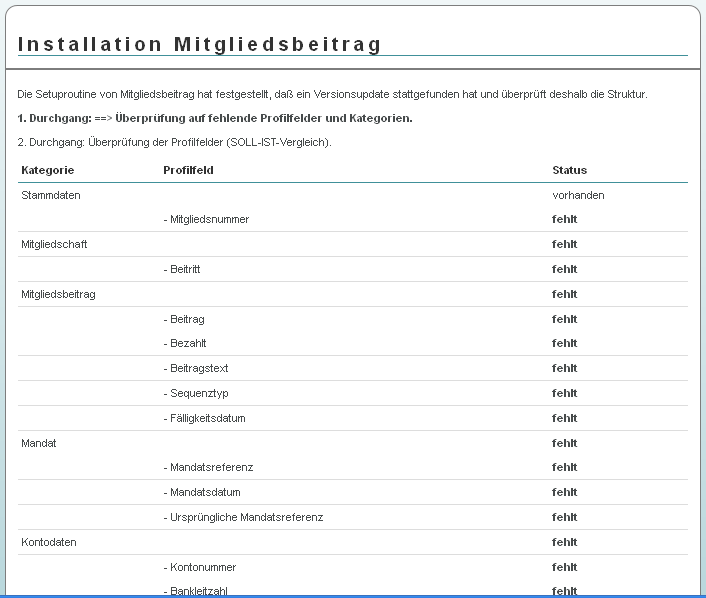Select the '- Fälligkeitsdatum' profile field
706x598 pixels.
(x=204, y=418)
